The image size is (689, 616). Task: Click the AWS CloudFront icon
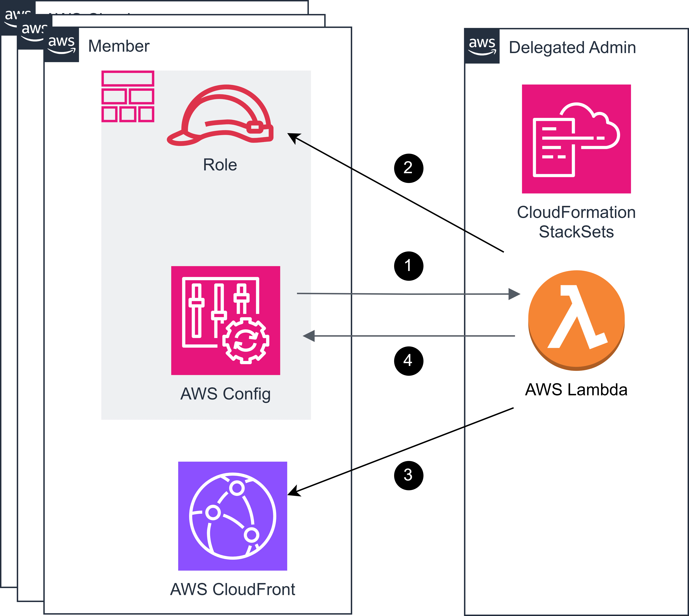coord(233,516)
